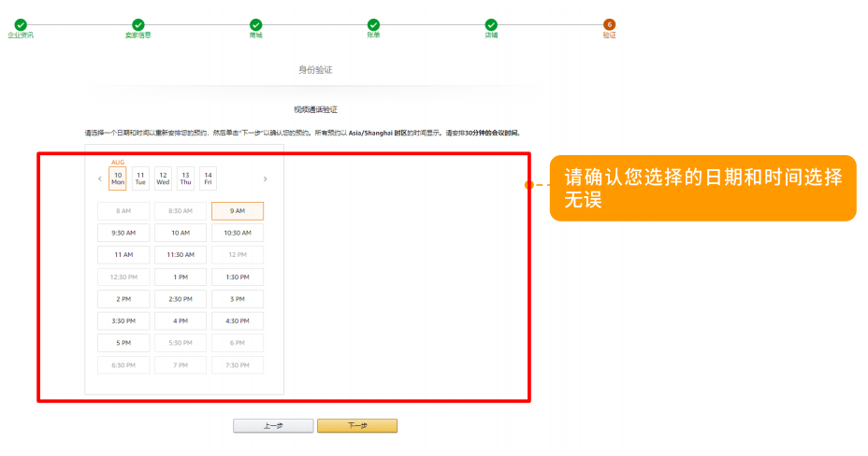This screenshot has width=868, height=456.
Task: Select the 10:30 AM time slot
Action: click(x=238, y=233)
